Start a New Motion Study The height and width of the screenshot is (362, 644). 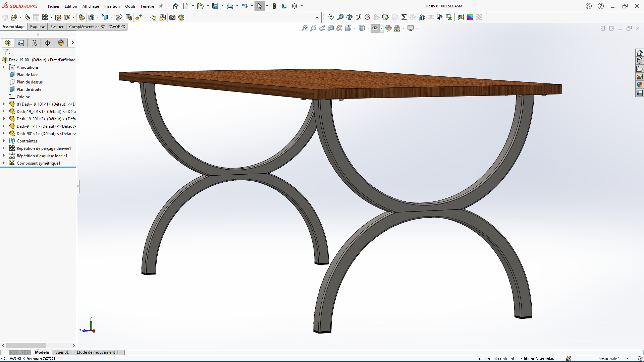point(119,17)
